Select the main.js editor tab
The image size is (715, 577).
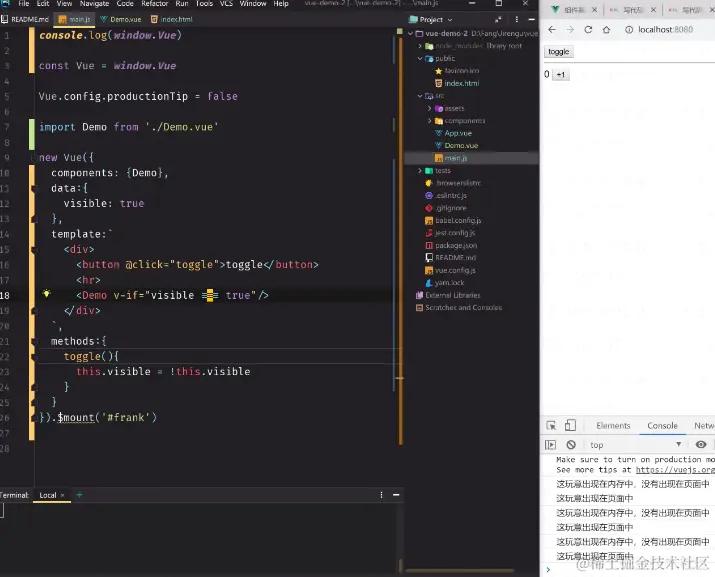(74, 20)
